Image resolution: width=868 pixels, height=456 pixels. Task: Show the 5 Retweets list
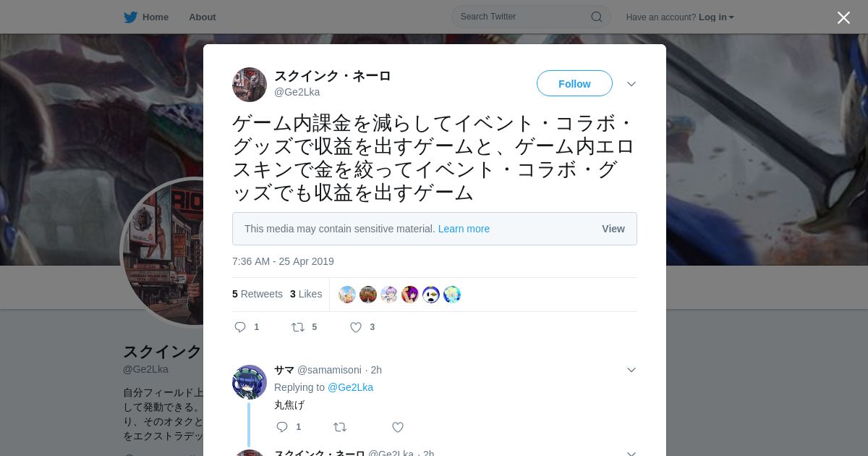[x=258, y=294]
